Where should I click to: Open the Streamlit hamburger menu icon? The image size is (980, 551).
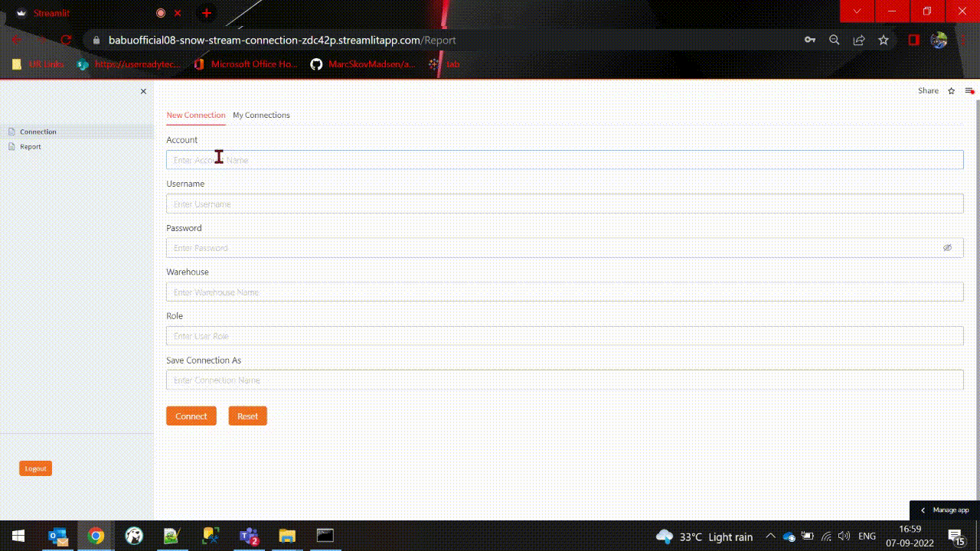point(969,91)
